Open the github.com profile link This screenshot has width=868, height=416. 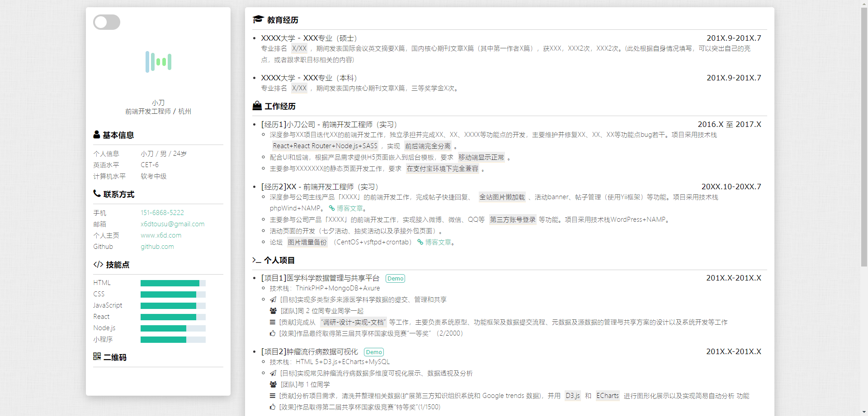[157, 246]
